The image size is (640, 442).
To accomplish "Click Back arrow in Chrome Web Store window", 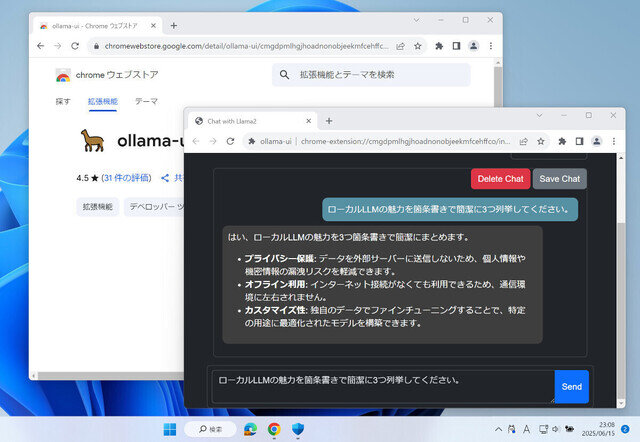I will pyautogui.click(x=40, y=46).
